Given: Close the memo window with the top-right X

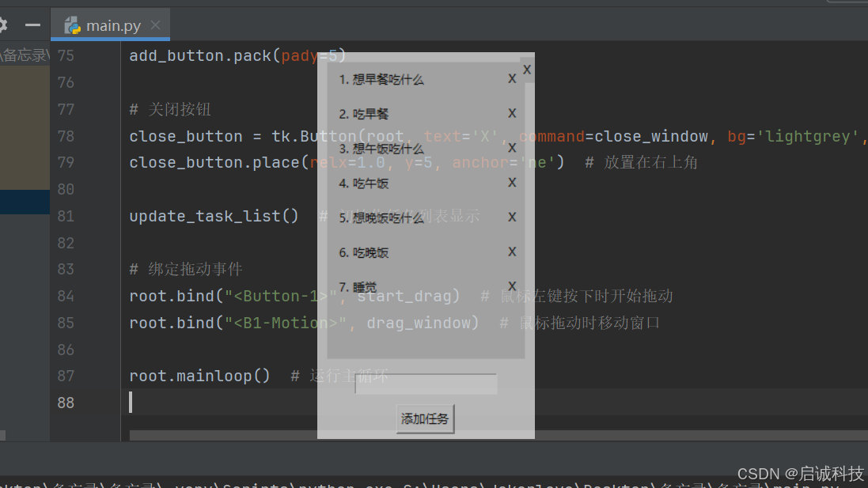Looking at the screenshot, I should pyautogui.click(x=527, y=70).
